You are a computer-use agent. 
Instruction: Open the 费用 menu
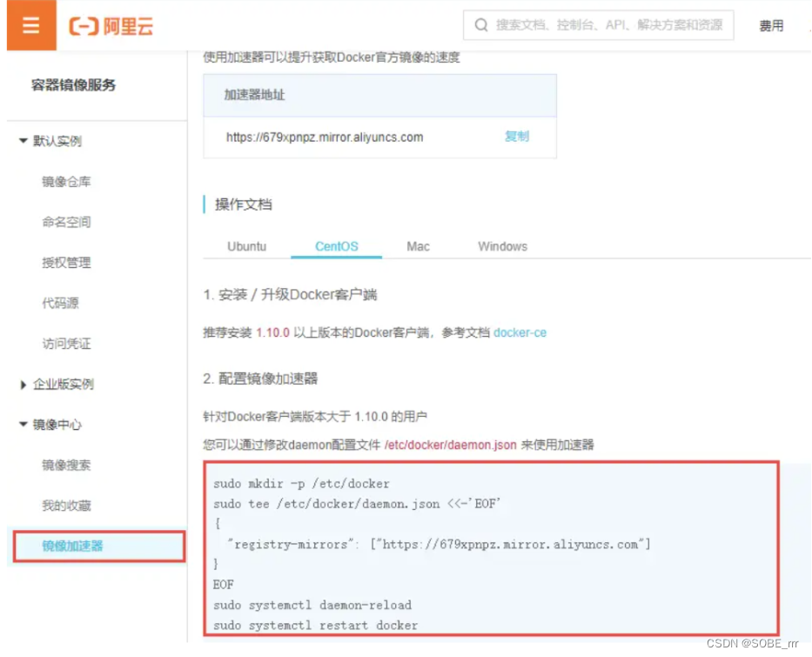tap(770, 25)
